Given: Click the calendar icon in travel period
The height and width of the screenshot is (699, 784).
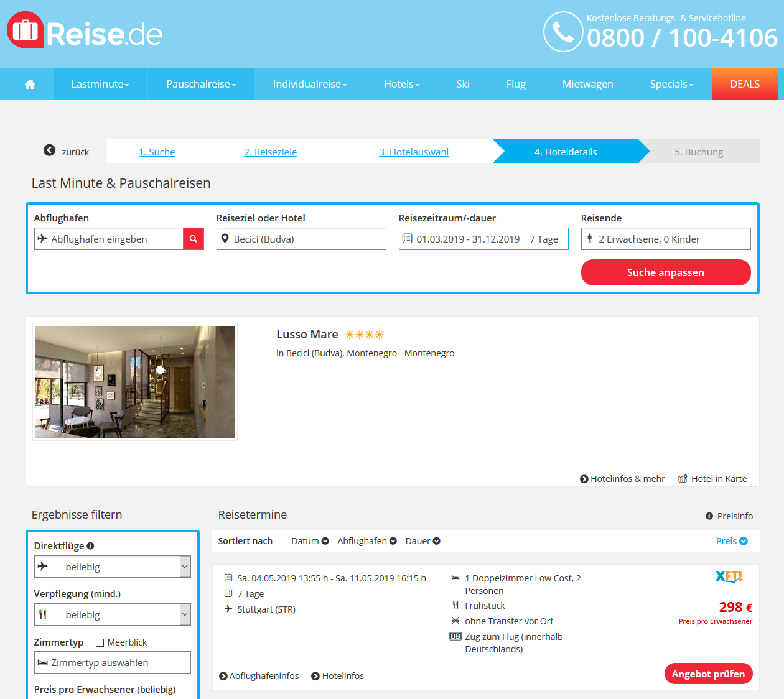Looking at the screenshot, I should (408, 239).
